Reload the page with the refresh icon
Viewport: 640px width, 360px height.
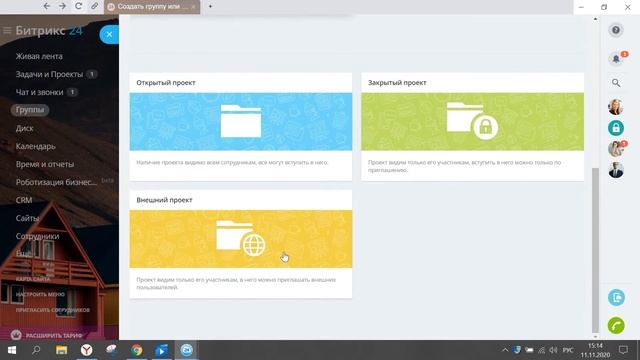point(78,6)
